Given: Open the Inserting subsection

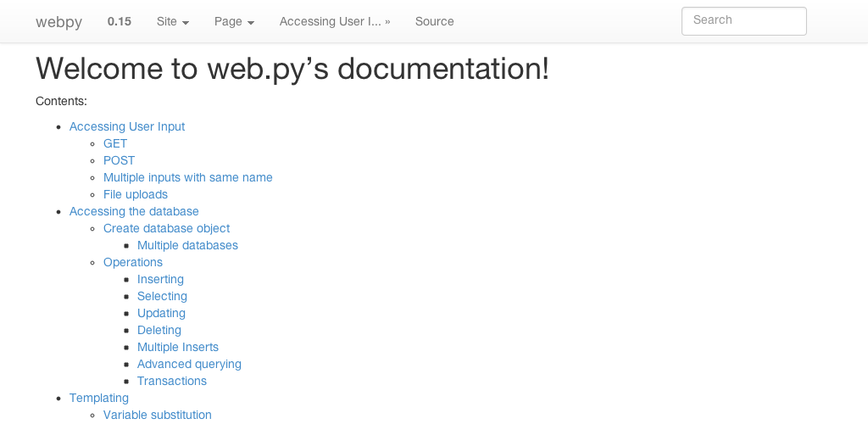Looking at the screenshot, I should (x=160, y=279).
